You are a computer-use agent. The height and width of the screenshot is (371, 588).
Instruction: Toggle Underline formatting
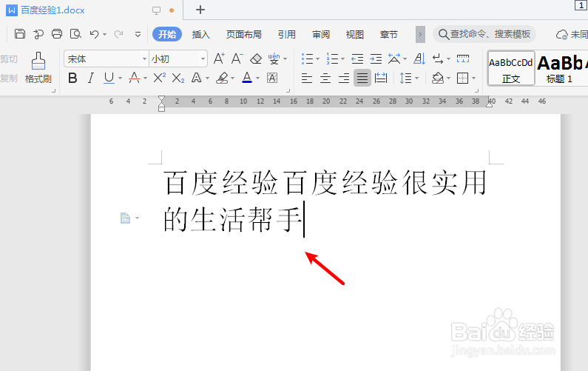tap(109, 78)
